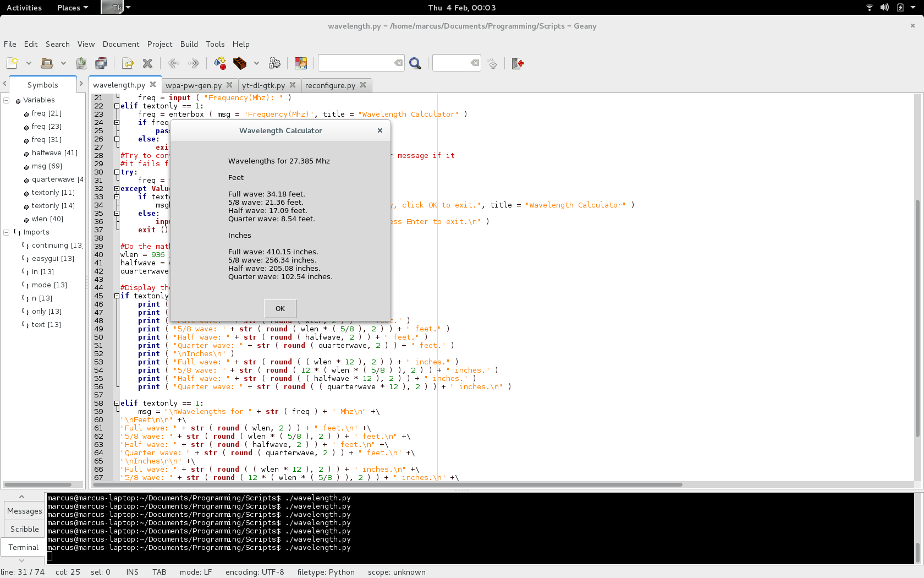Viewport: 924px width, 578px height.
Task: Click the Build brick icon
Action: point(240,63)
